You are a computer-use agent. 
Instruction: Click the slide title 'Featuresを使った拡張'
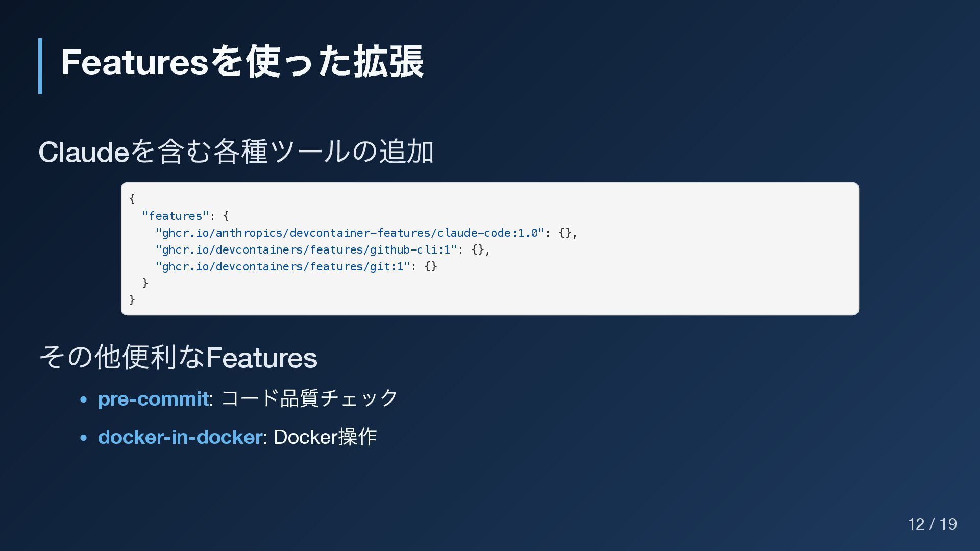(242, 62)
